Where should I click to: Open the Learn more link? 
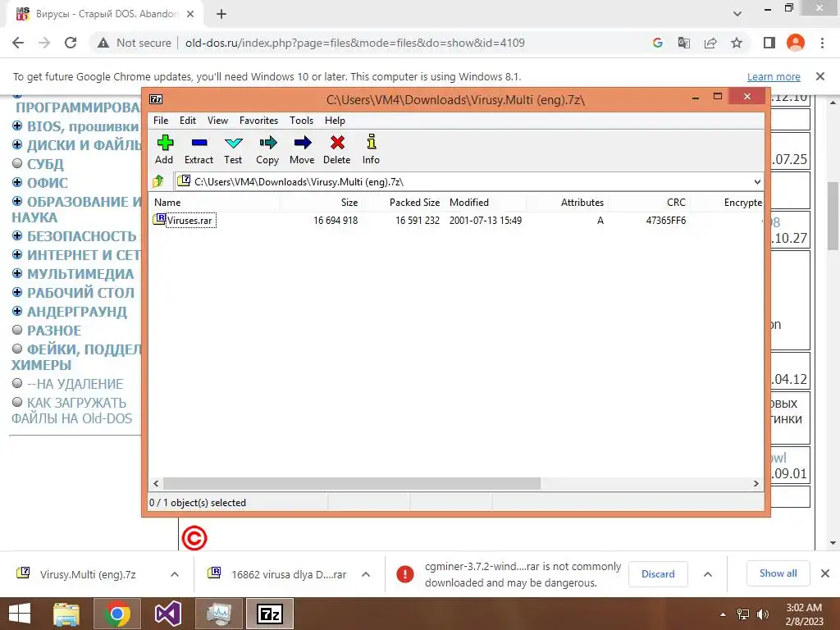pos(774,76)
